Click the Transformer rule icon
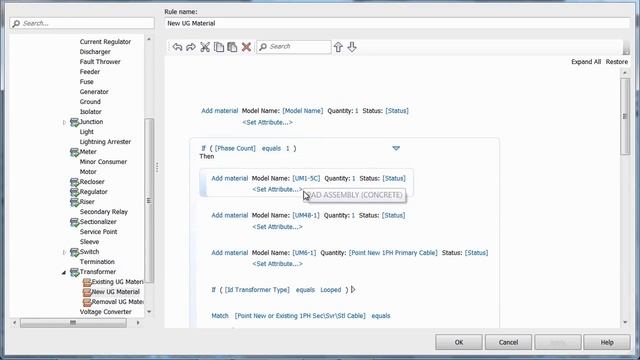 (x=74, y=272)
